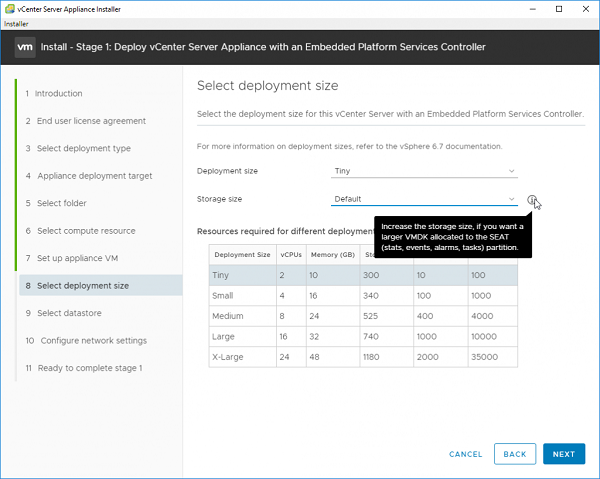Go to Select compute resource step
The width and height of the screenshot is (600, 479).
tap(80, 231)
